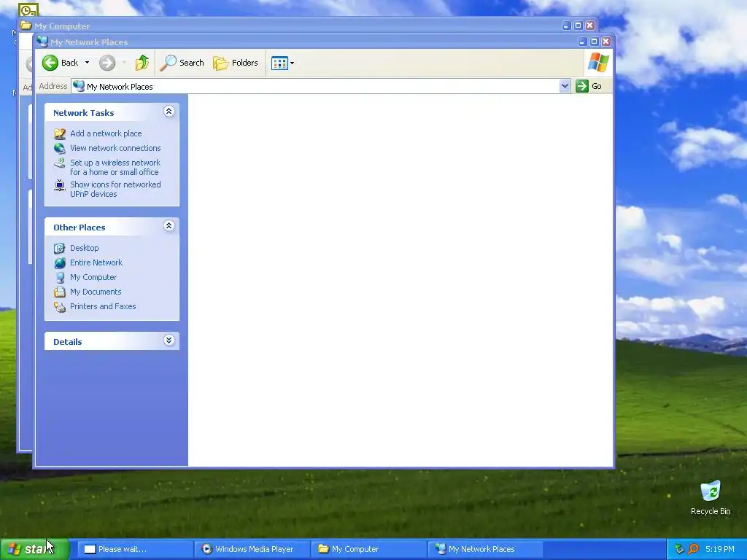Open Entire Network in Other Places
The image size is (747, 560).
coord(96,262)
